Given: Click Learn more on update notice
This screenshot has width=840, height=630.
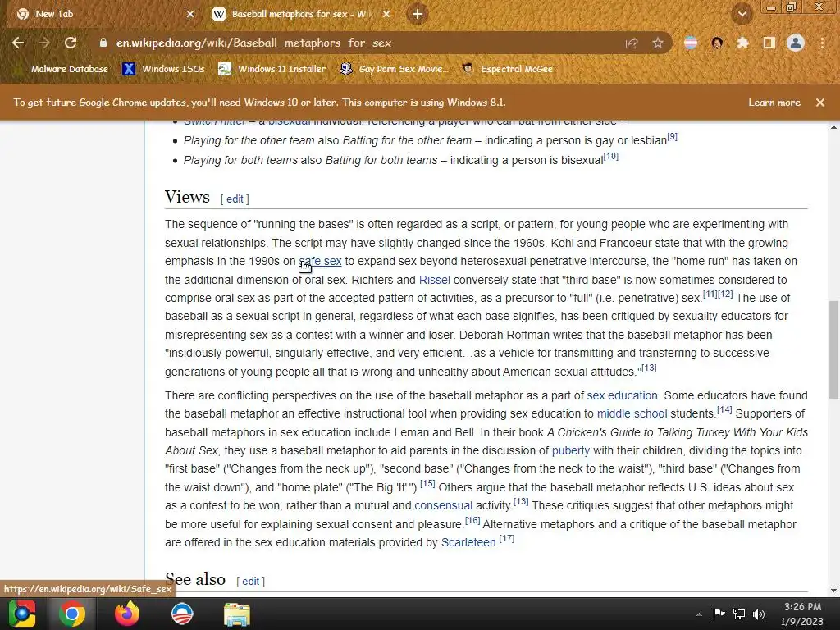Looking at the screenshot, I should coord(774,103).
